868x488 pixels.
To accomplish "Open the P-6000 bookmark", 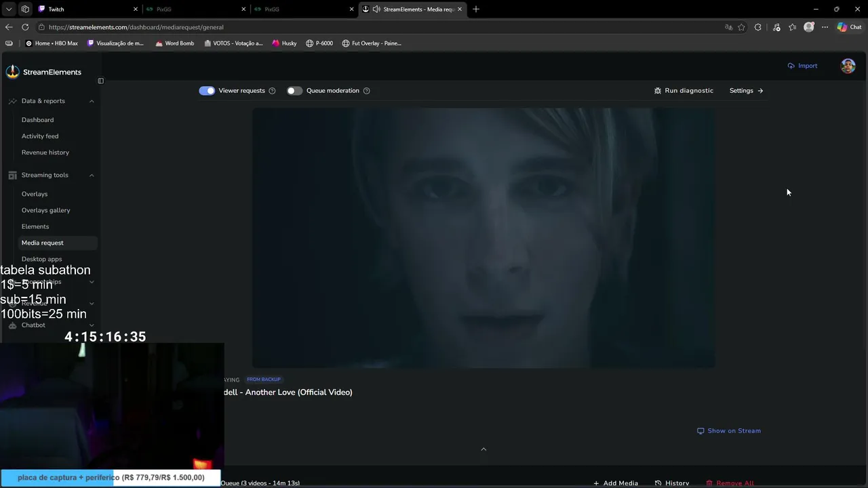I will [x=319, y=43].
